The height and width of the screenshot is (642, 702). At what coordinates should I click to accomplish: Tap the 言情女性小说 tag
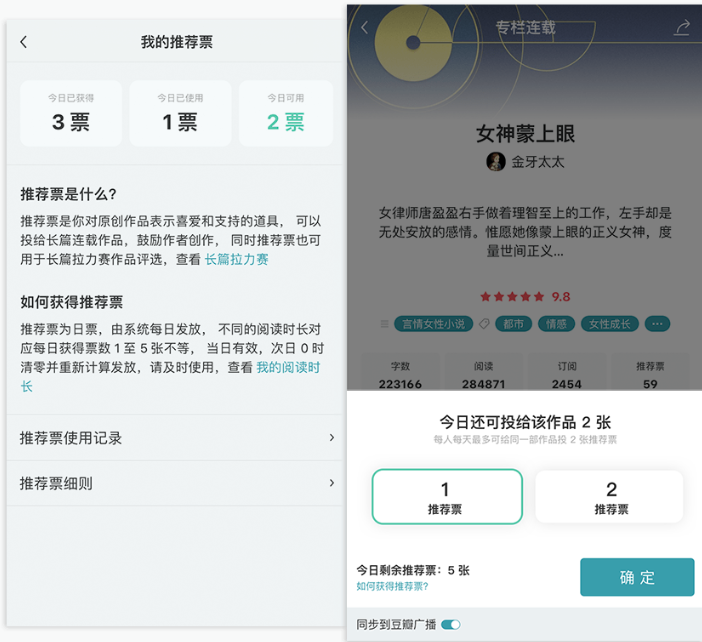[433, 324]
